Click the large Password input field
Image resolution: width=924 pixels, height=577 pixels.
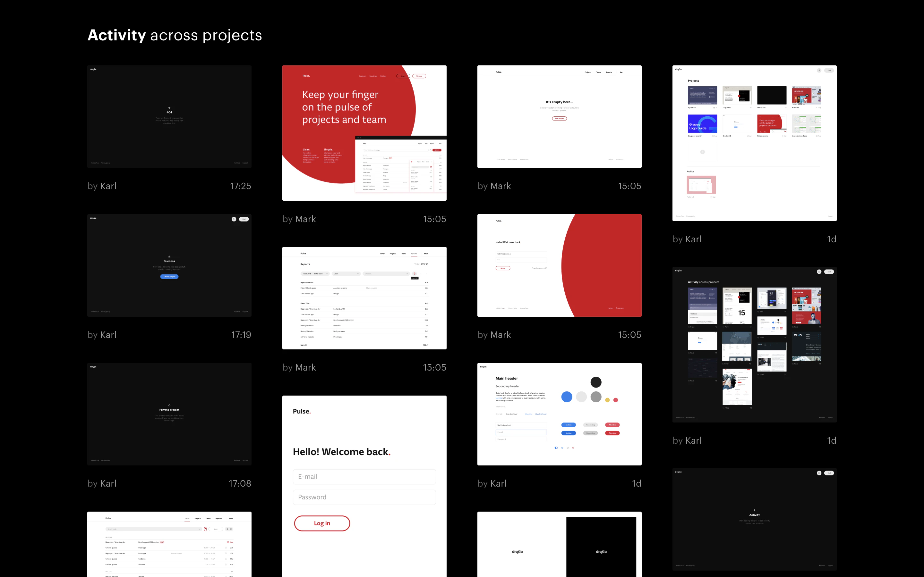point(364,497)
